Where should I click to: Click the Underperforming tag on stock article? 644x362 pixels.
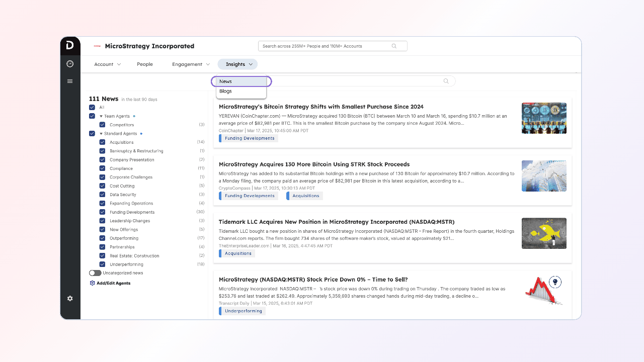pyautogui.click(x=244, y=311)
